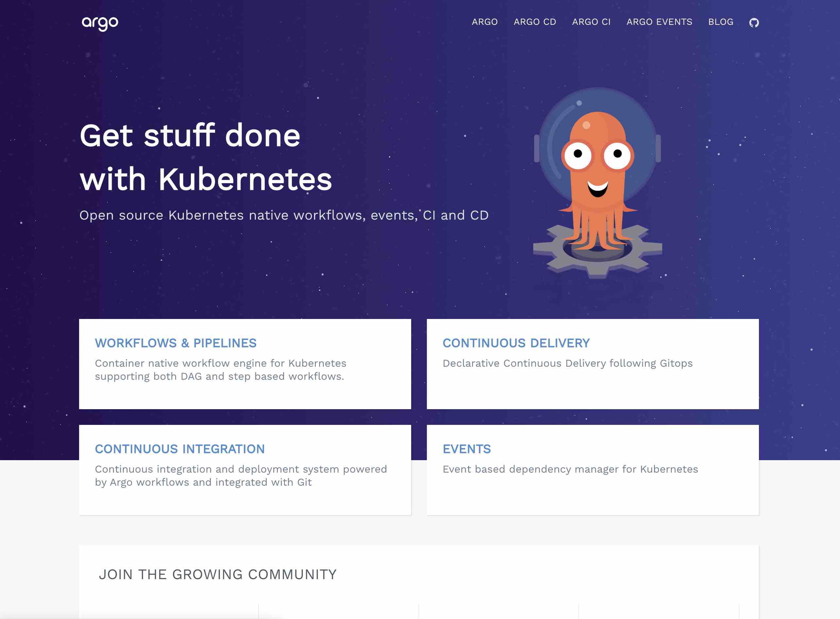Click the argo logo
The image size is (840, 619).
coord(100,23)
